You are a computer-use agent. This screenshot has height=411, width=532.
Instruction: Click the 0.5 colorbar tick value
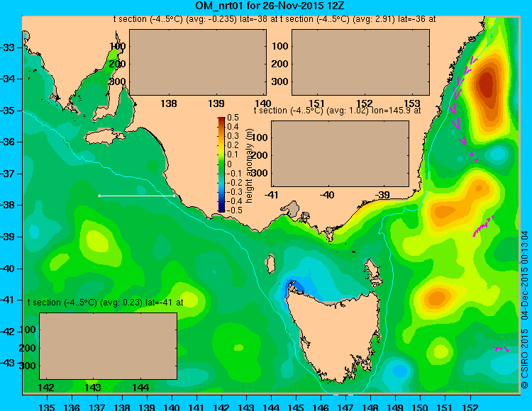pyautogui.click(x=233, y=118)
